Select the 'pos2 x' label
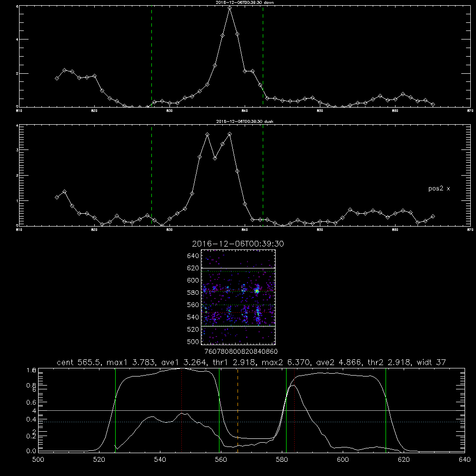 pyautogui.click(x=439, y=188)
